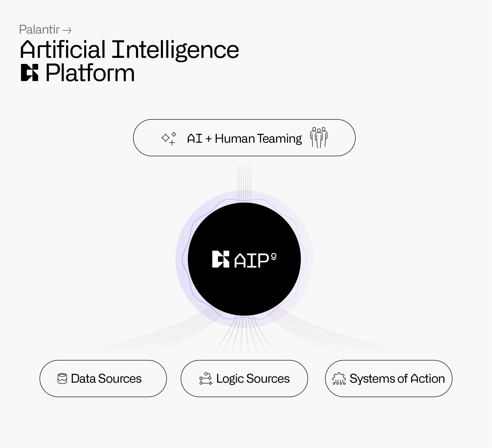Click the word Platform in heading

tap(90, 73)
